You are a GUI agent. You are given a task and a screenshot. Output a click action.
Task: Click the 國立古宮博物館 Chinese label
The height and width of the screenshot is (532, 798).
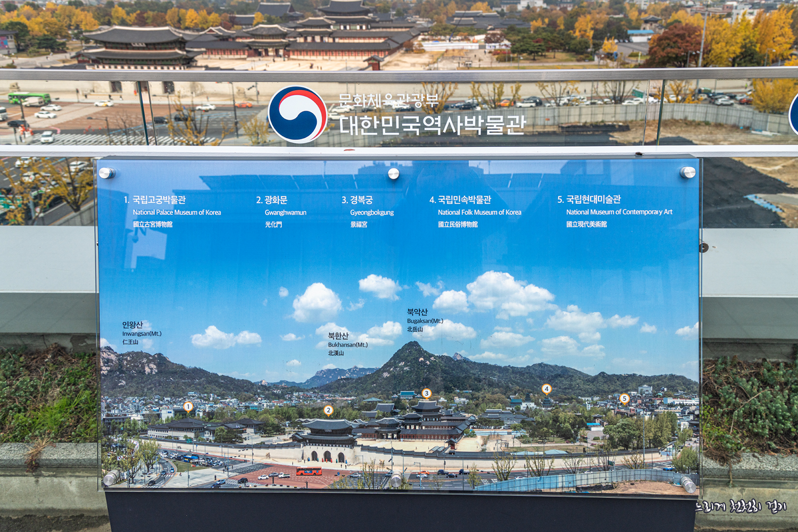pyautogui.click(x=153, y=225)
